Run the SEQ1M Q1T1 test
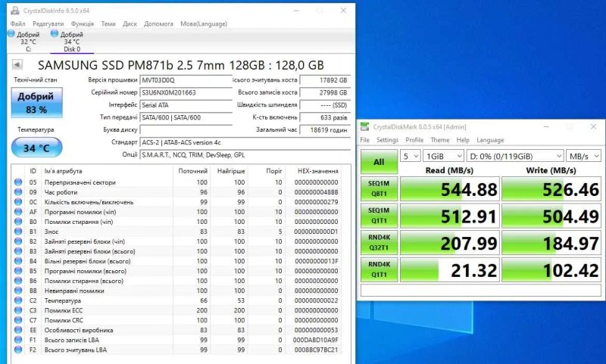 point(379,216)
